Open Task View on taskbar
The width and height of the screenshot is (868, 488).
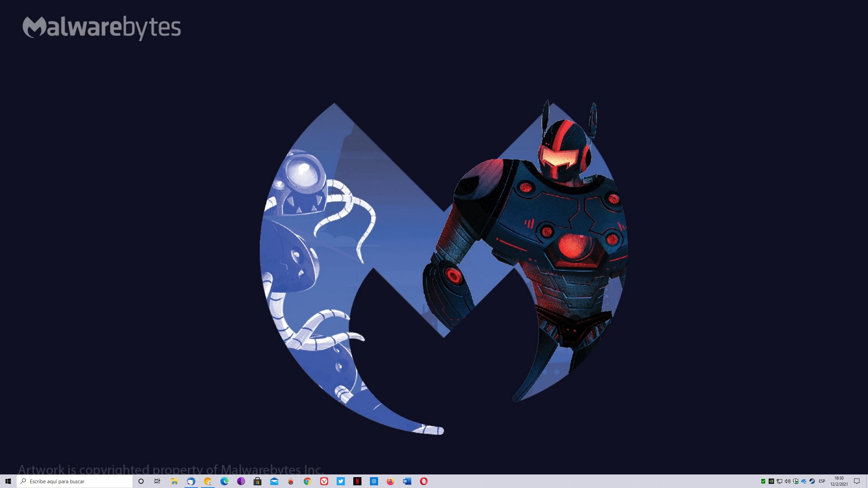(x=157, y=481)
